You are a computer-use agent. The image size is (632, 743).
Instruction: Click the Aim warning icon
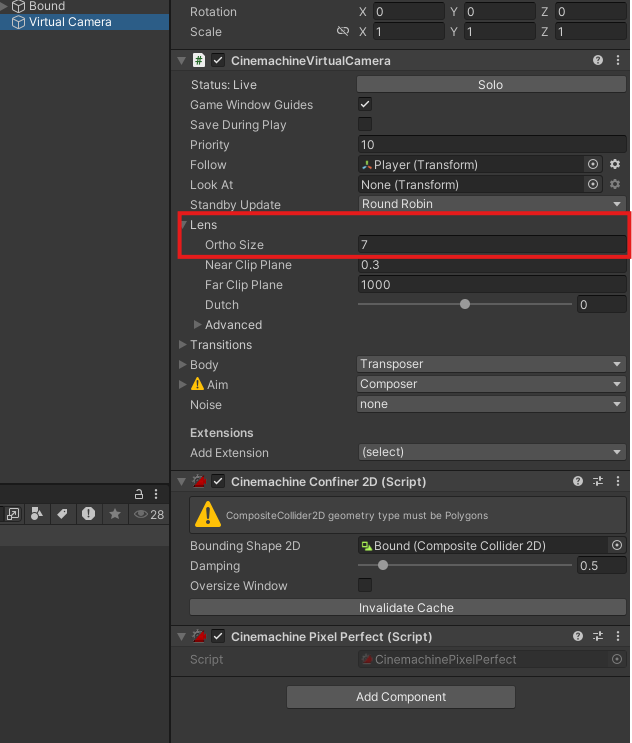click(x=197, y=384)
